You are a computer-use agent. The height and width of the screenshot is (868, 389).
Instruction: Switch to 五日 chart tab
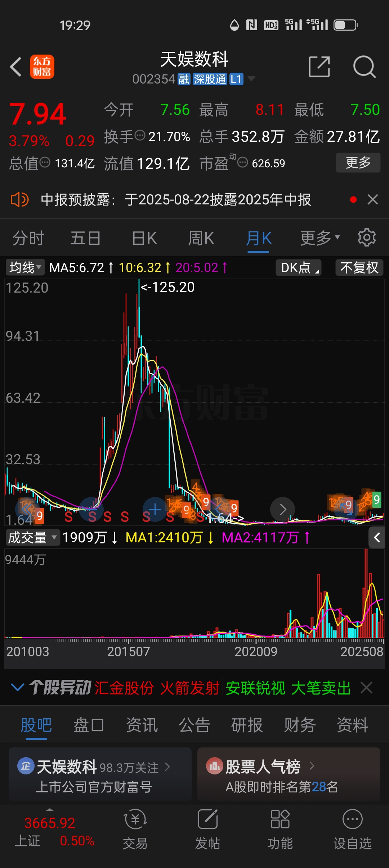[x=85, y=238]
